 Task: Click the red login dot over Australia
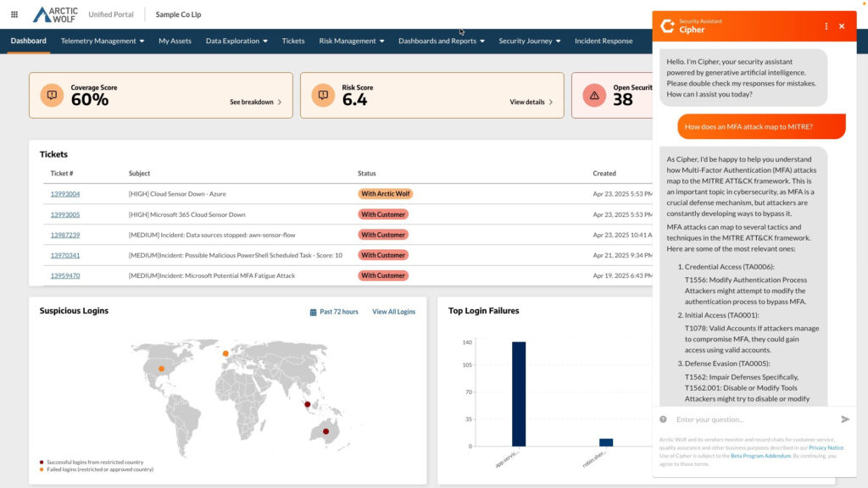(x=326, y=431)
